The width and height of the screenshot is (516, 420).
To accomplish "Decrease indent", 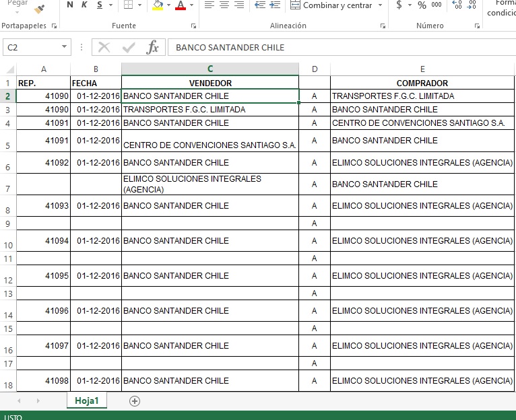I will tap(260, 5).
